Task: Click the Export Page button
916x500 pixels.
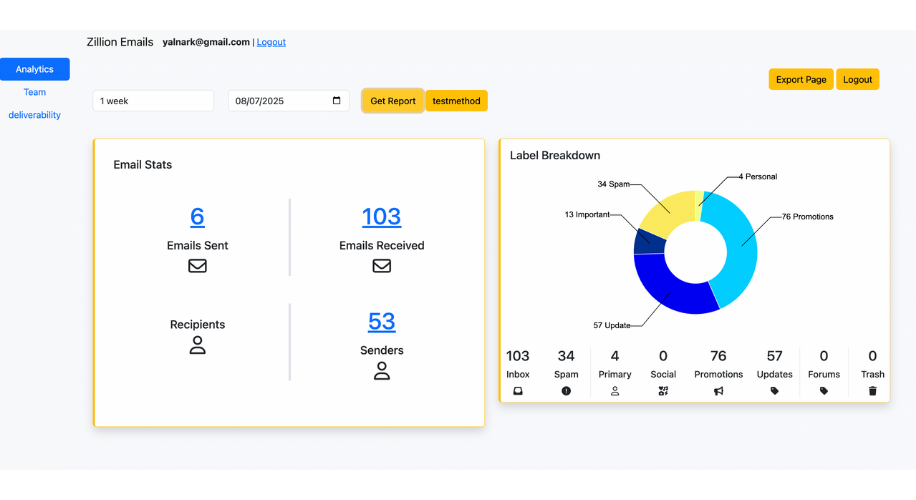Action: coord(801,80)
